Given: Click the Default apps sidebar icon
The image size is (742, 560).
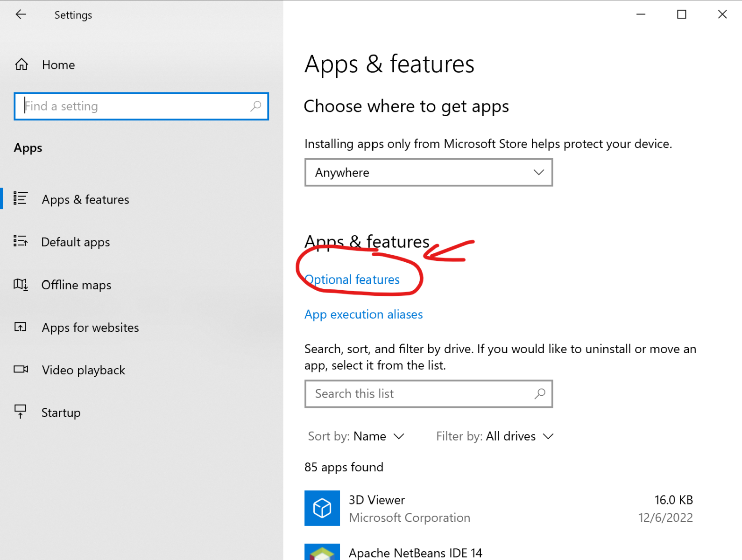Looking at the screenshot, I should click(21, 242).
